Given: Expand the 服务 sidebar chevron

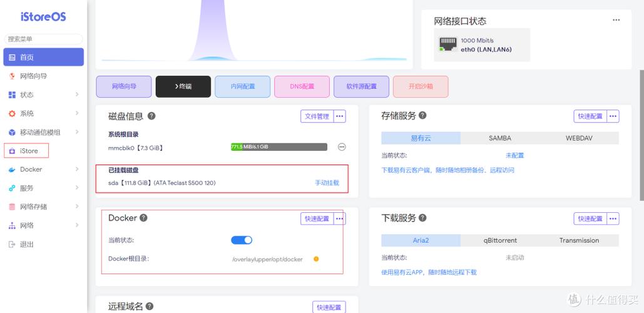Looking at the screenshot, I should pyautogui.click(x=77, y=188).
